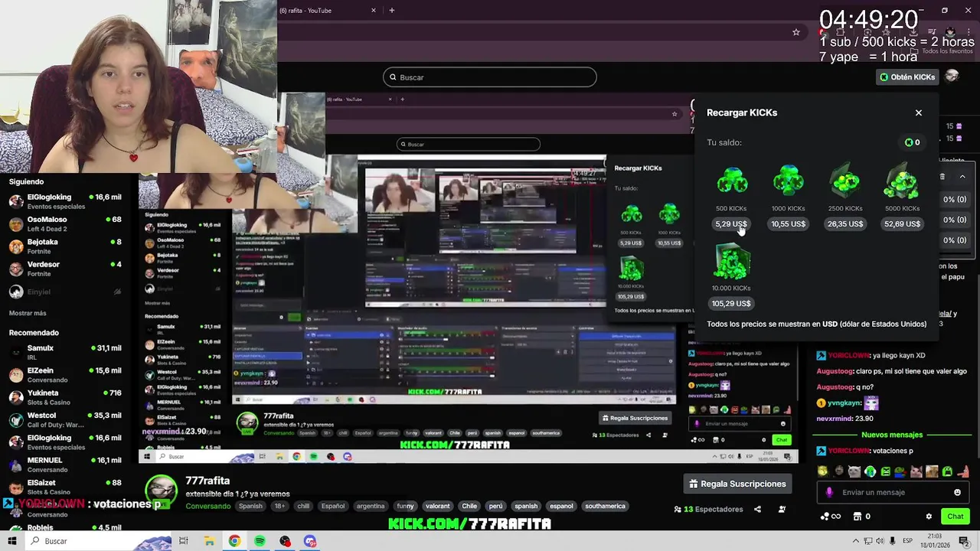The image size is (980, 551).
Task: Delete poll using the trash icon
Action: click(942, 177)
